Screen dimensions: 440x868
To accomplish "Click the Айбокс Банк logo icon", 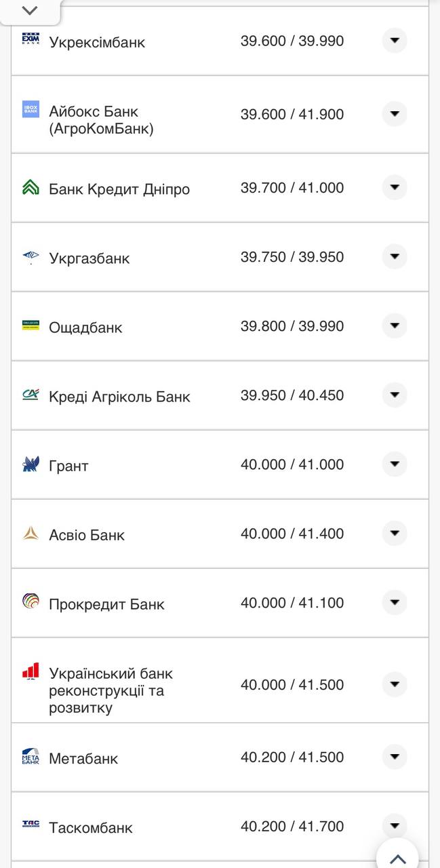I will (31, 109).
